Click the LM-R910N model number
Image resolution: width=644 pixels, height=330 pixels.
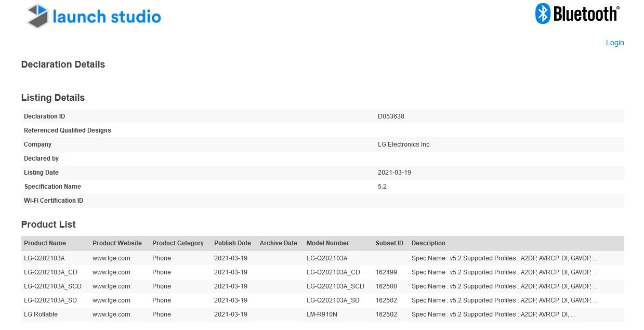click(321, 314)
